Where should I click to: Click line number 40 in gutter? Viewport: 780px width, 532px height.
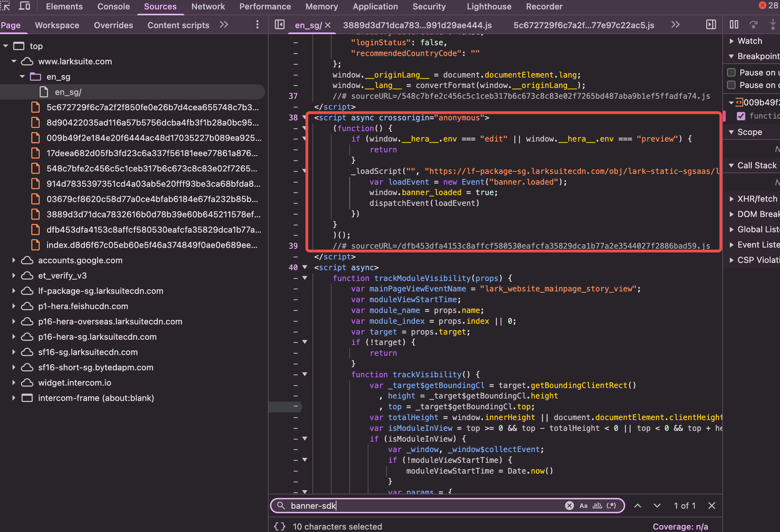[293, 267]
